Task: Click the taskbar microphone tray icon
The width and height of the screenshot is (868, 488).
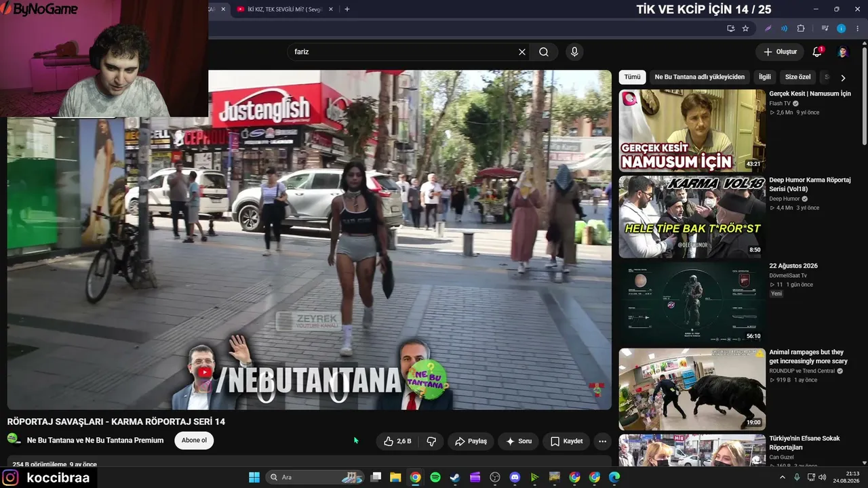Action: pos(797,477)
